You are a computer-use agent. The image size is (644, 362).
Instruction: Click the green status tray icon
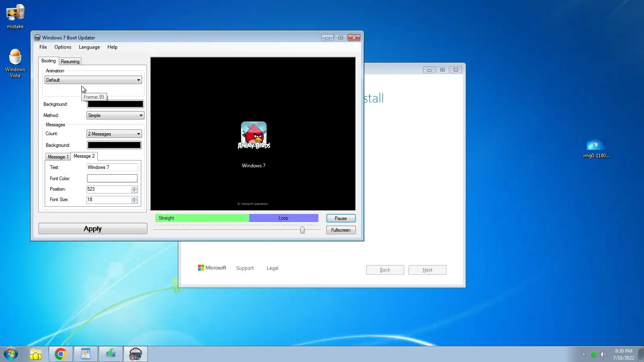tap(593, 354)
